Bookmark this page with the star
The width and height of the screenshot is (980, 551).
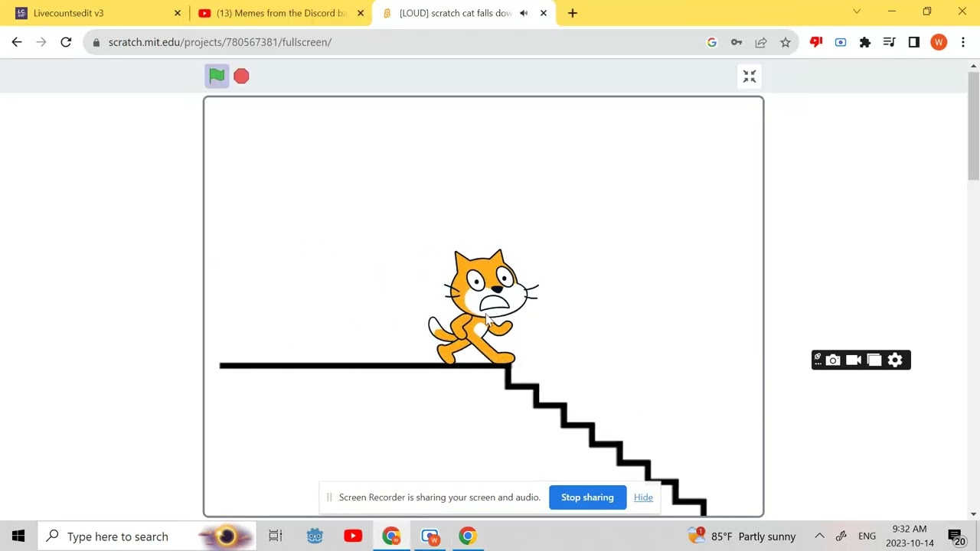click(x=786, y=42)
